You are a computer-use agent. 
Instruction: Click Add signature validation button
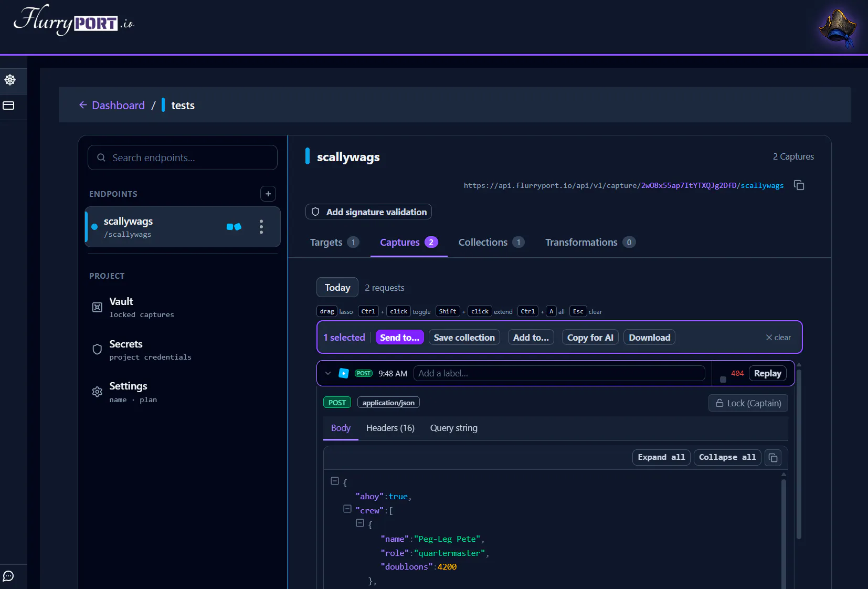(368, 212)
